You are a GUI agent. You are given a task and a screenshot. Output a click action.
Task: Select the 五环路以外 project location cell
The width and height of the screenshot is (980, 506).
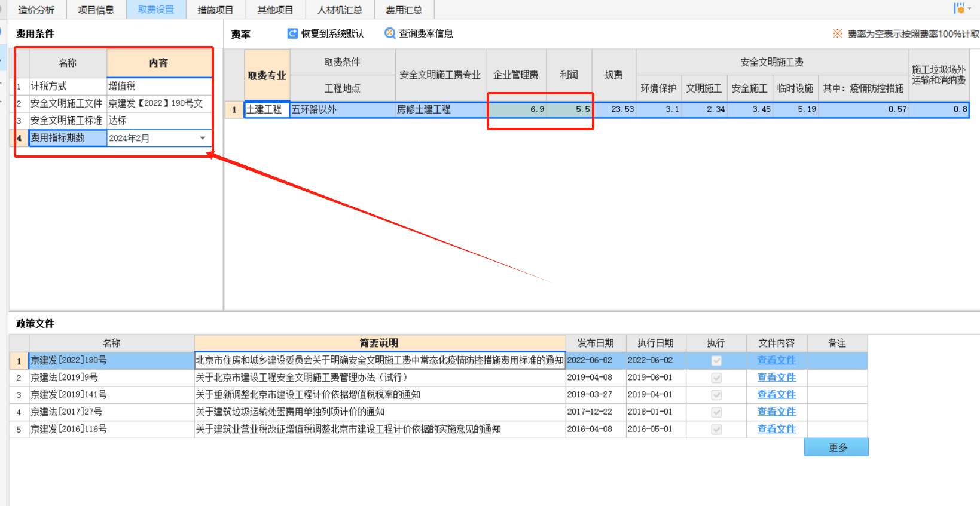tap(343, 109)
